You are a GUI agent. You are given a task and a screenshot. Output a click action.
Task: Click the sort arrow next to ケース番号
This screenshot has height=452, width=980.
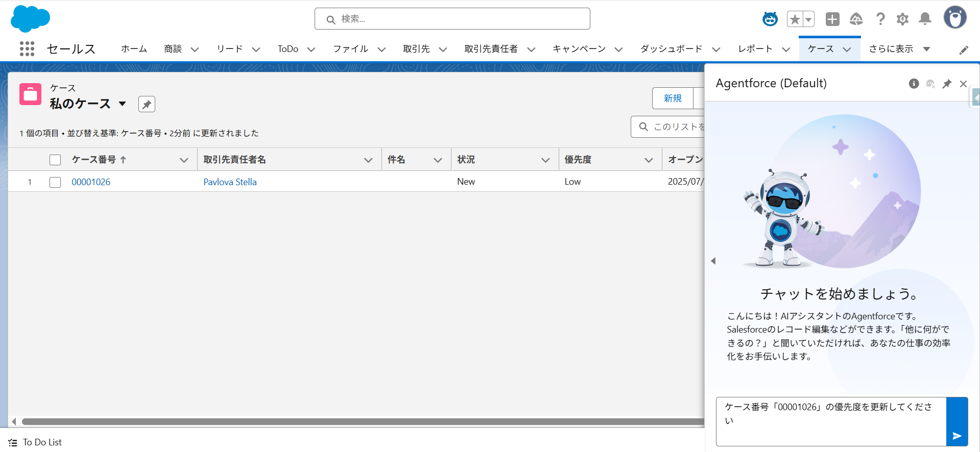pyautogui.click(x=123, y=160)
